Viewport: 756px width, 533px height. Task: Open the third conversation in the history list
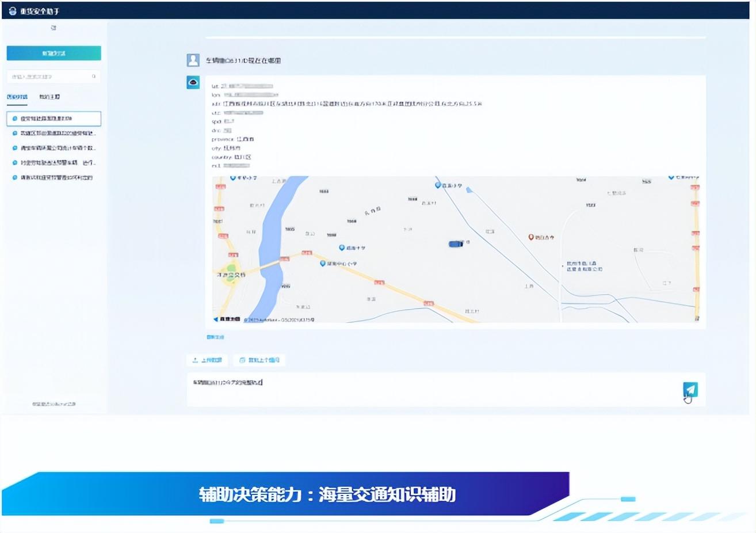pos(54,148)
